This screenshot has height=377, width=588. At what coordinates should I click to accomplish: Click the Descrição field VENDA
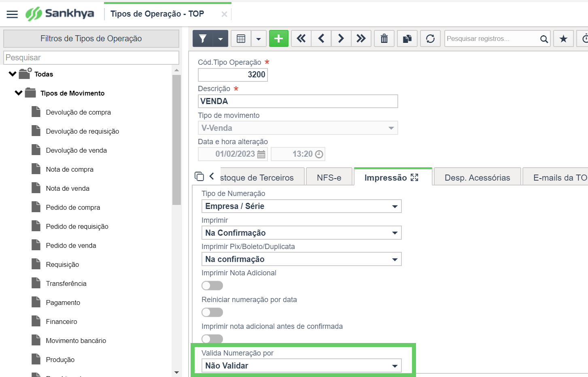point(298,101)
